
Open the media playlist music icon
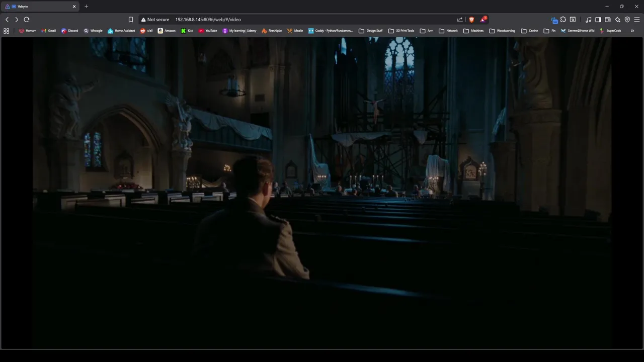tap(589, 20)
